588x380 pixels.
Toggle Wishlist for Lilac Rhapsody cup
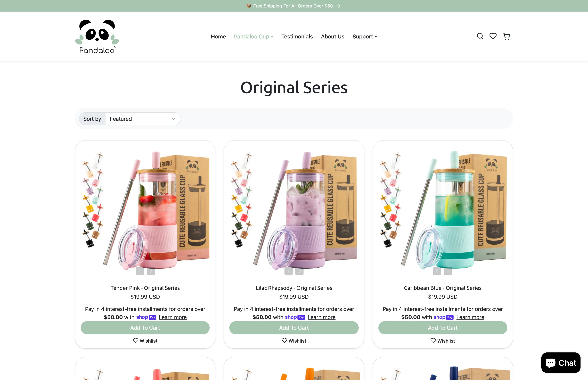point(294,341)
